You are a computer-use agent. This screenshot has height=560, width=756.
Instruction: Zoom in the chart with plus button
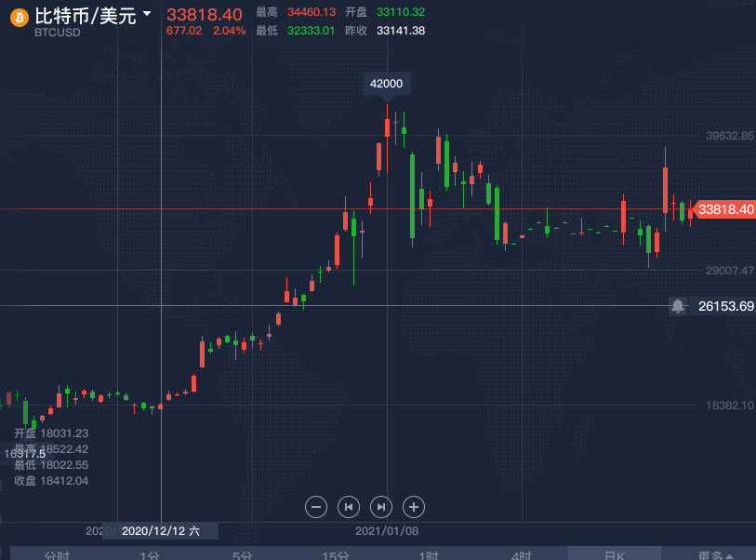[414, 507]
